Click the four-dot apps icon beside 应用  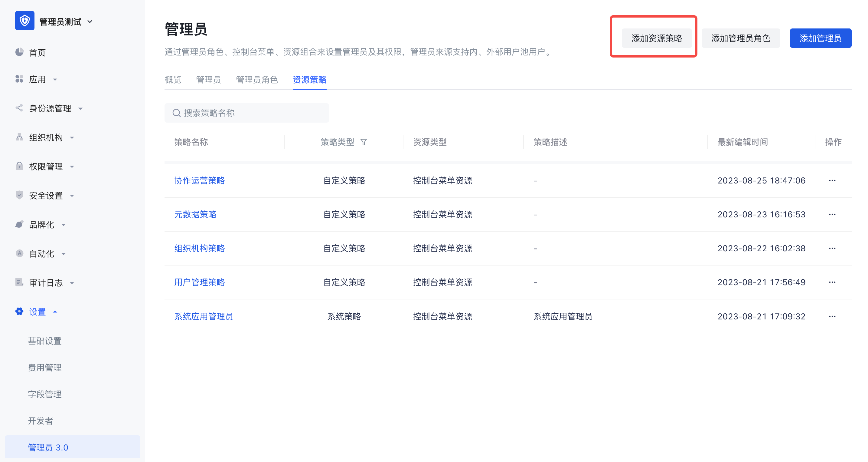click(x=20, y=79)
